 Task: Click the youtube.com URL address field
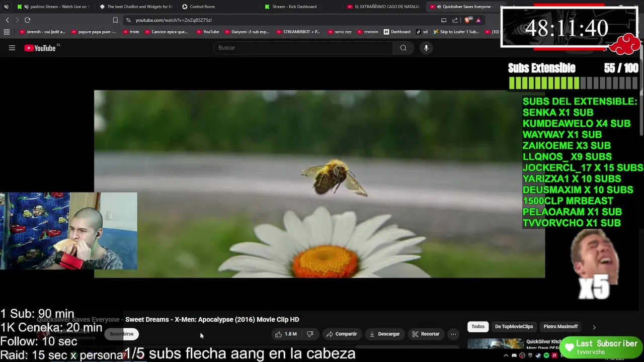(282, 20)
